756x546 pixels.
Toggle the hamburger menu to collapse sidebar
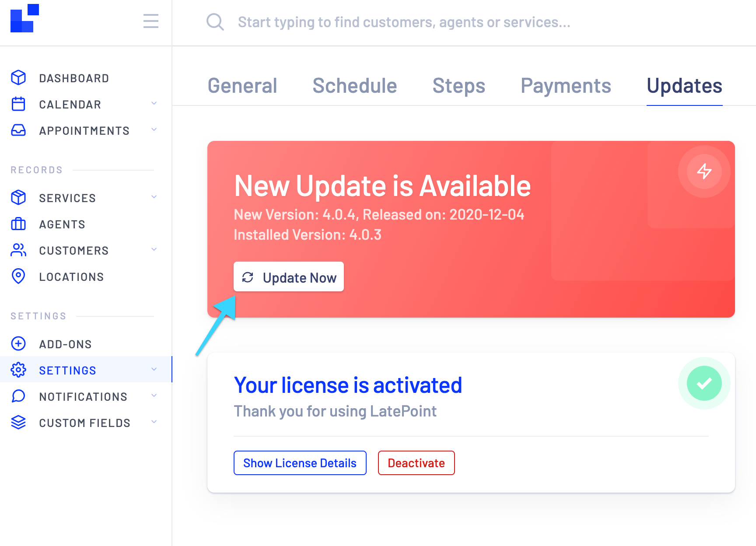pos(150,21)
